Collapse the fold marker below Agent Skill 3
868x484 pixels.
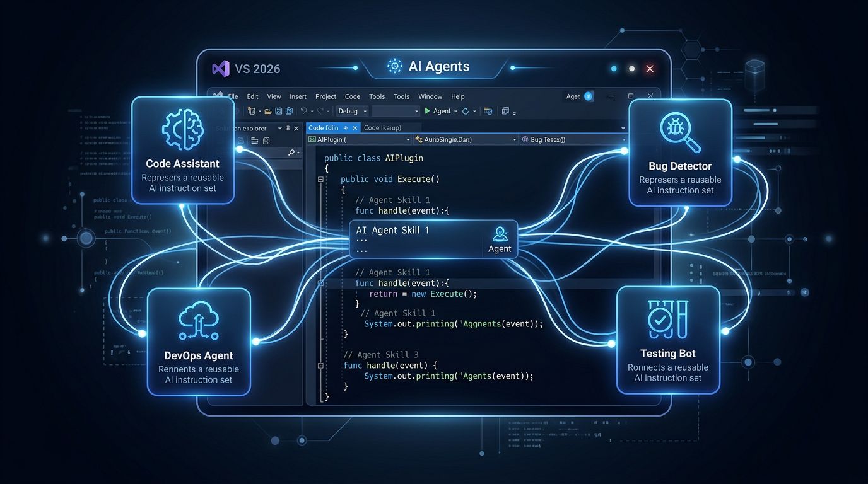point(321,366)
